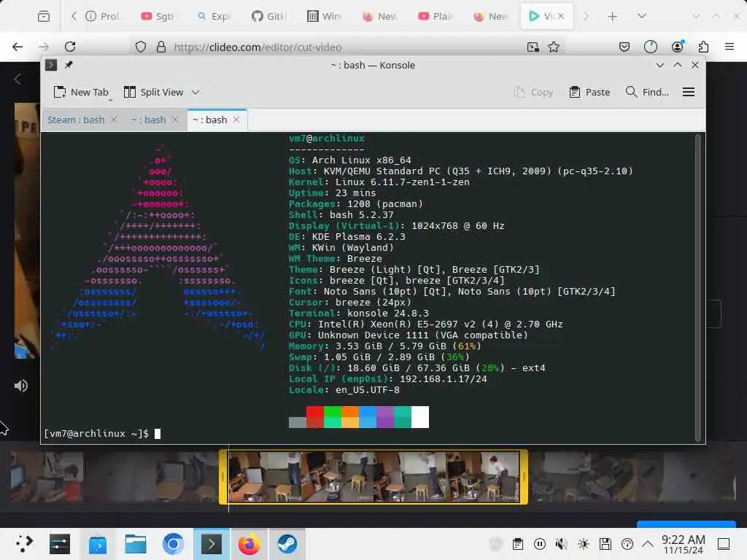Image resolution: width=747 pixels, height=560 pixels.
Task: Click the left yellow trim handle
Action: (x=223, y=477)
